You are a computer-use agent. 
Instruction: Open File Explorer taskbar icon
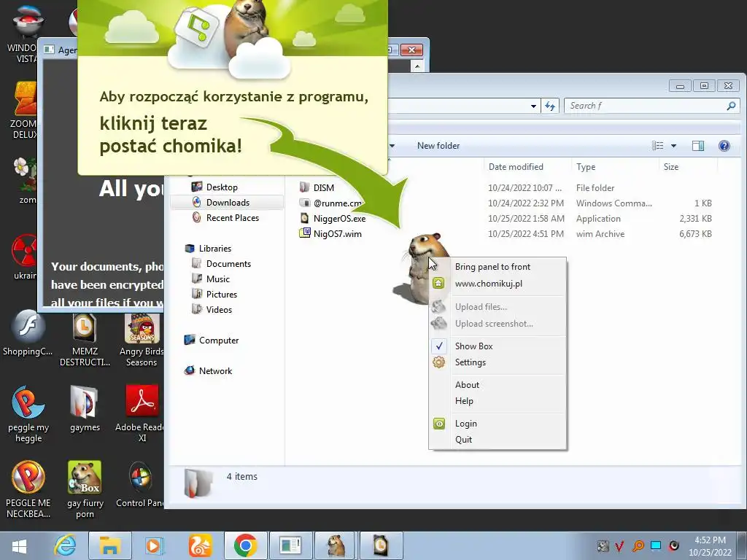[109, 545]
